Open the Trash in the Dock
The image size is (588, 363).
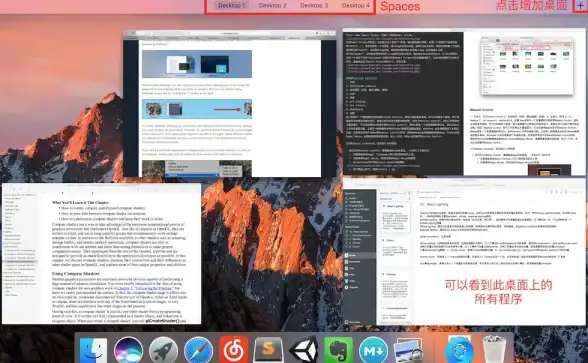click(494, 350)
